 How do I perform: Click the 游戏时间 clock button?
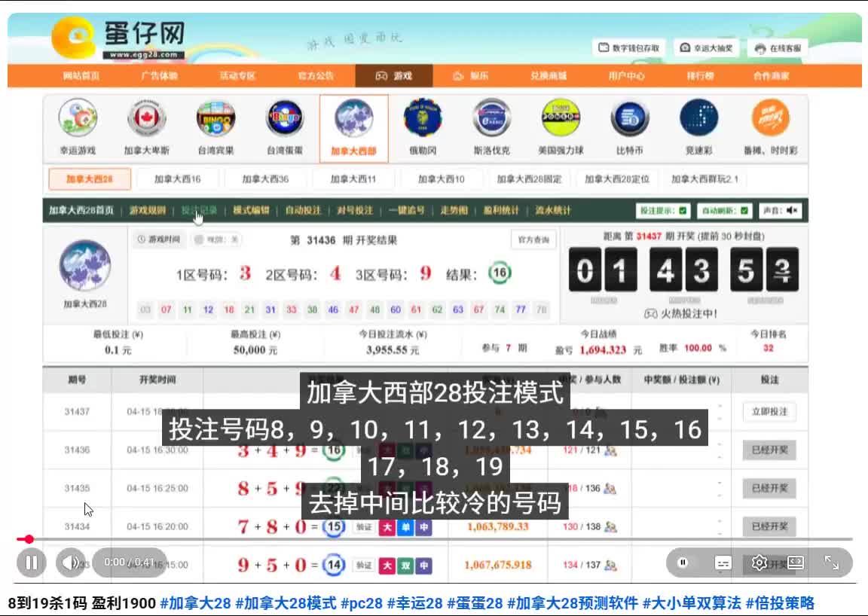click(x=159, y=239)
